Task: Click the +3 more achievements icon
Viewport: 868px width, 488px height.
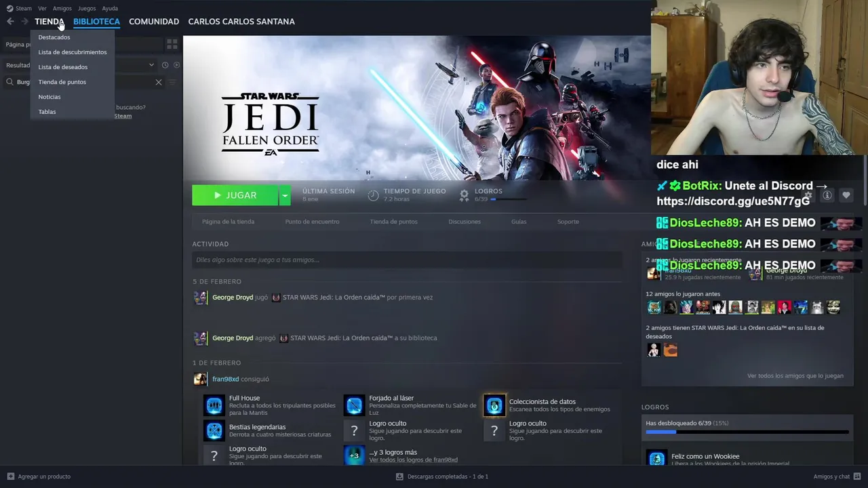Action: click(x=354, y=455)
